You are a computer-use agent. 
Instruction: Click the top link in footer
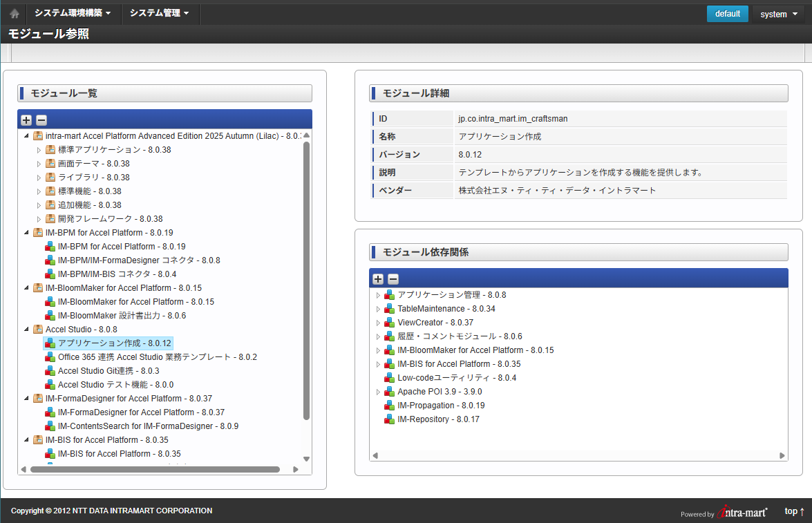[x=794, y=511]
